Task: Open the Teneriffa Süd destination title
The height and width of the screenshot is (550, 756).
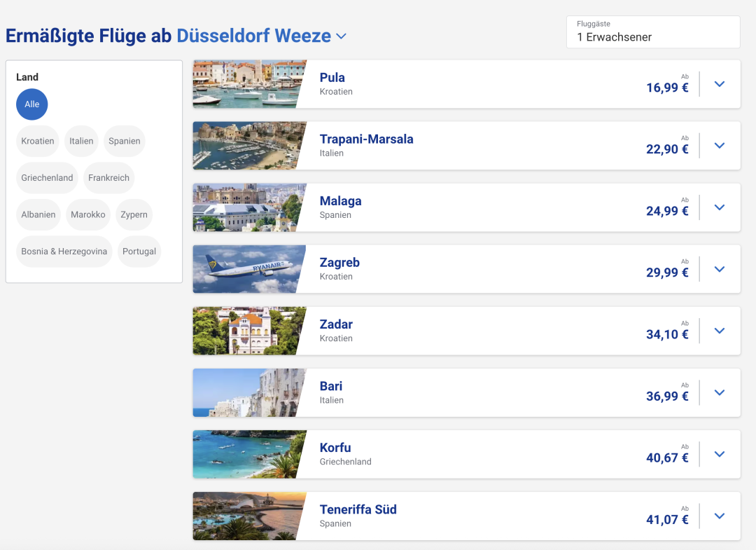Action: pyautogui.click(x=358, y=510)
